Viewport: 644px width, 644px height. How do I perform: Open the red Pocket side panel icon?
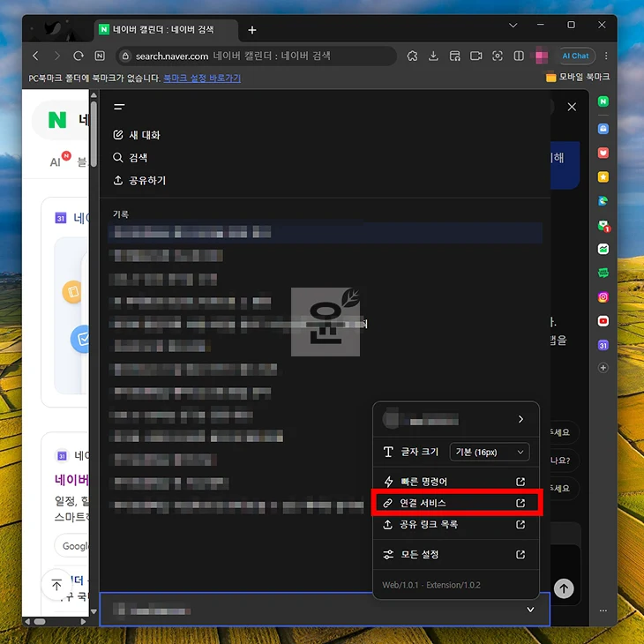(x=603, y=153)
